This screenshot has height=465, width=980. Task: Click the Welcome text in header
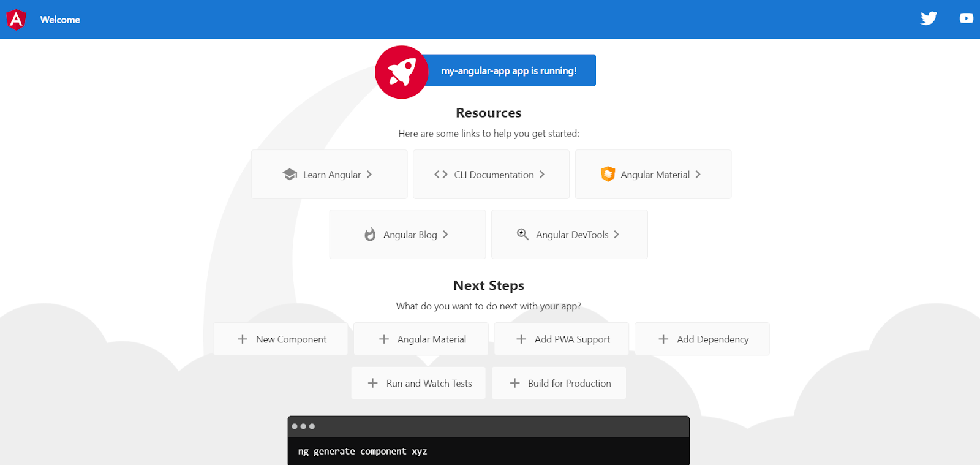(60, 20)
